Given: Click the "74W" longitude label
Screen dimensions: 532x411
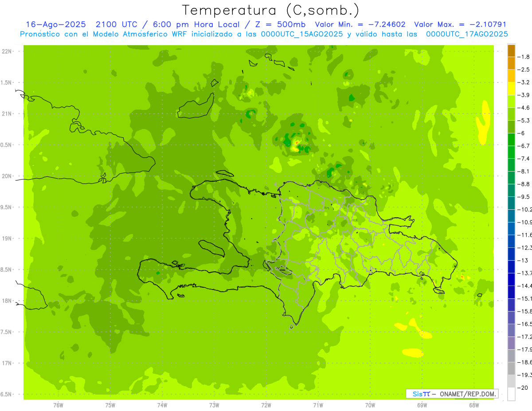Looking at the screenshot, I should [x=162, y=405].
